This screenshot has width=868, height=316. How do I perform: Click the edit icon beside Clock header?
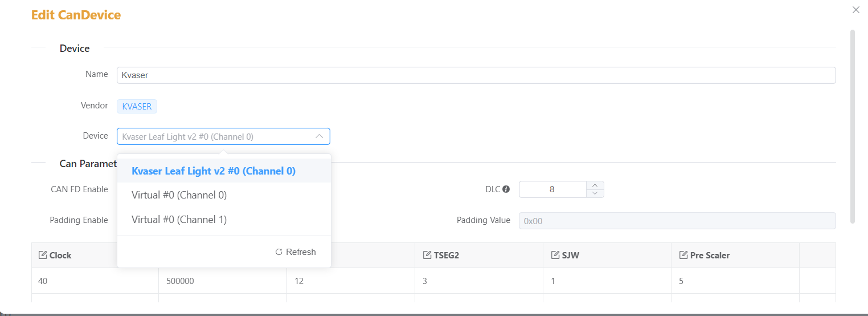point(42,255)
